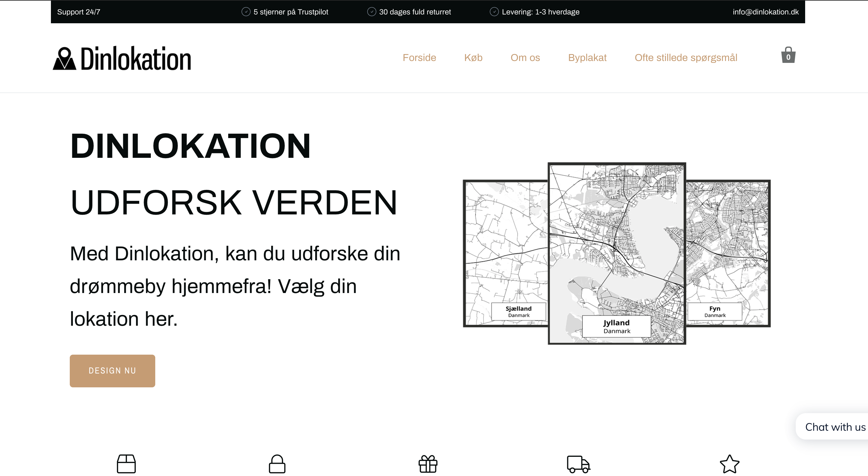Open Ofte stillede spørgsmål page
The image size is (868, 476).
click(686, 58)
